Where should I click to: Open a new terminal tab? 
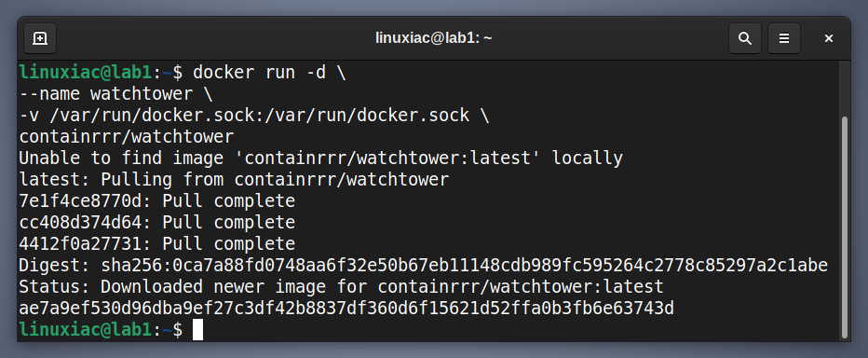(x=40, y=38)
